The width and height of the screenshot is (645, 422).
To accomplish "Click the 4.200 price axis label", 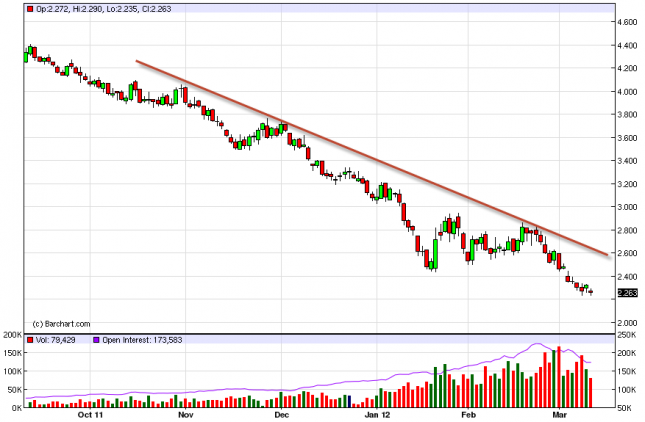I will 628,68.
